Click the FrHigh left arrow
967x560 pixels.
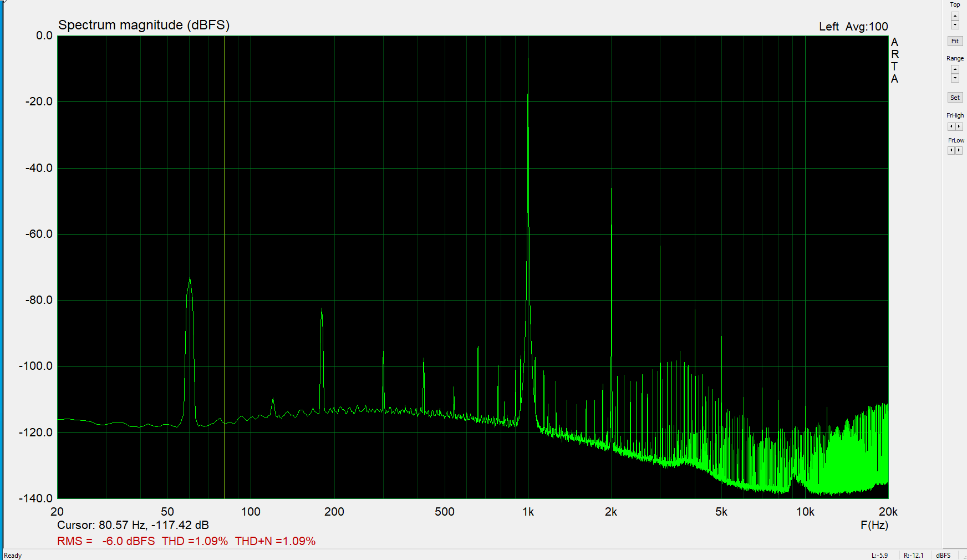point(951,126)
